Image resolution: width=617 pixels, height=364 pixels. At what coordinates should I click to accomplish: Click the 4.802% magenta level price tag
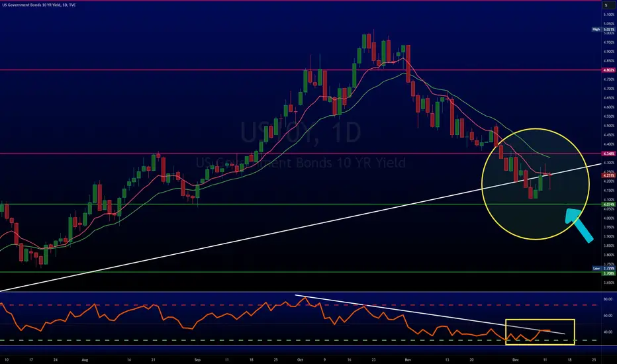608,70
